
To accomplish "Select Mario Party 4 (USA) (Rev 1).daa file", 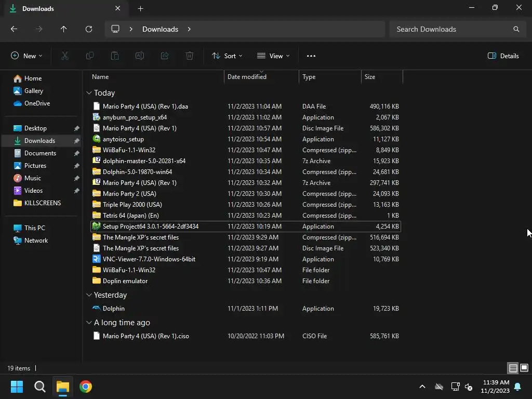I will 246,106.
